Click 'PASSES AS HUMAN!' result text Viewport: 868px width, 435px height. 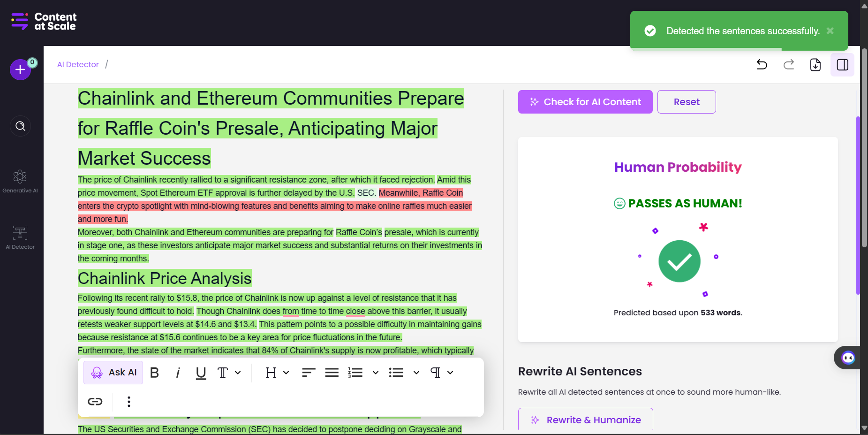(x=685, y=204)
